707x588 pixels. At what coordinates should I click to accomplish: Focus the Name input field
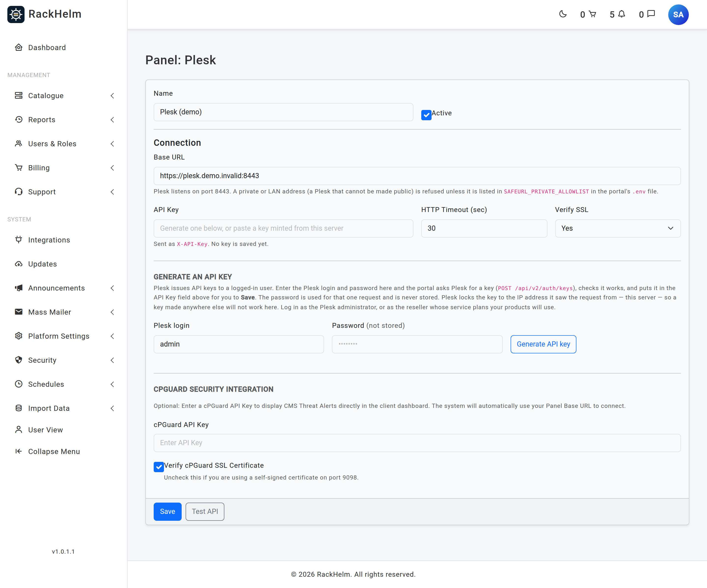[x=283, y=112]
